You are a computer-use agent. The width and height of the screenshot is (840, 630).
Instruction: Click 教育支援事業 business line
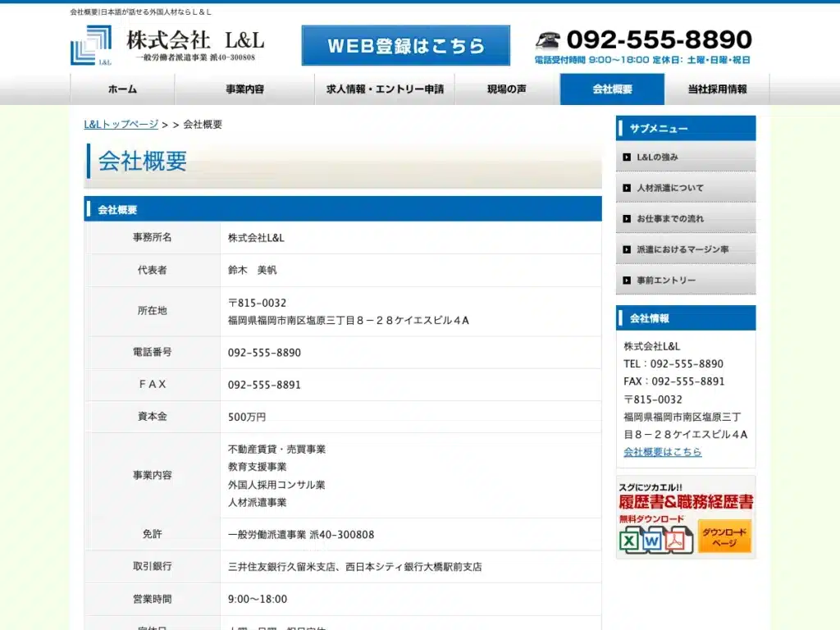(x=257, y=467)
